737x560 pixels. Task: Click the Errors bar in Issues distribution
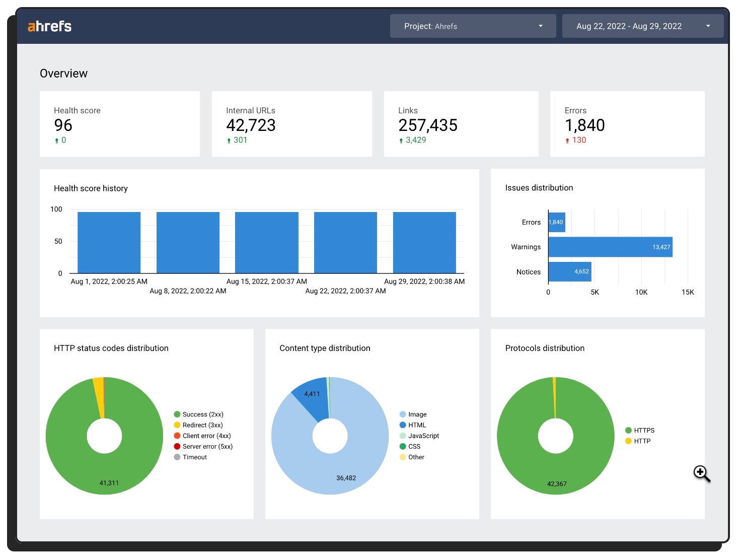point(557,222)
